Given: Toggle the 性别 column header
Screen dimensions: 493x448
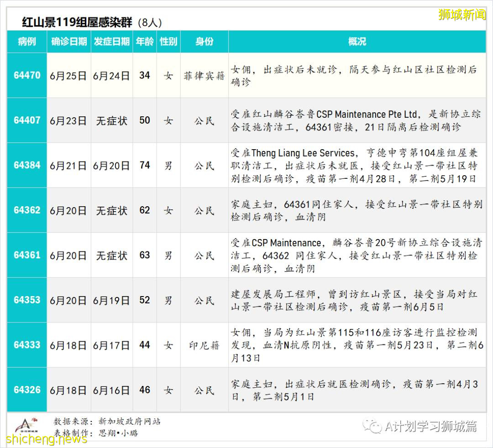Looking at the screenshot, I should coord(168,42).
